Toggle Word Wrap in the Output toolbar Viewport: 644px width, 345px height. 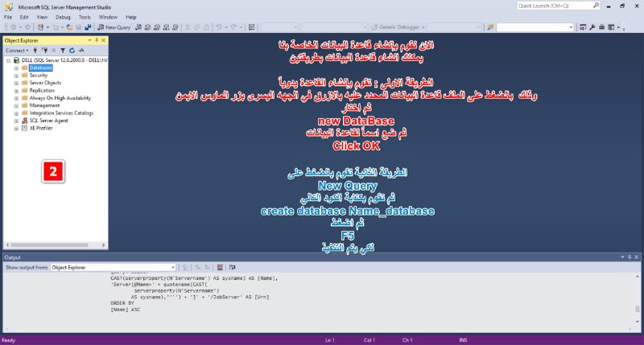[233, 268]
